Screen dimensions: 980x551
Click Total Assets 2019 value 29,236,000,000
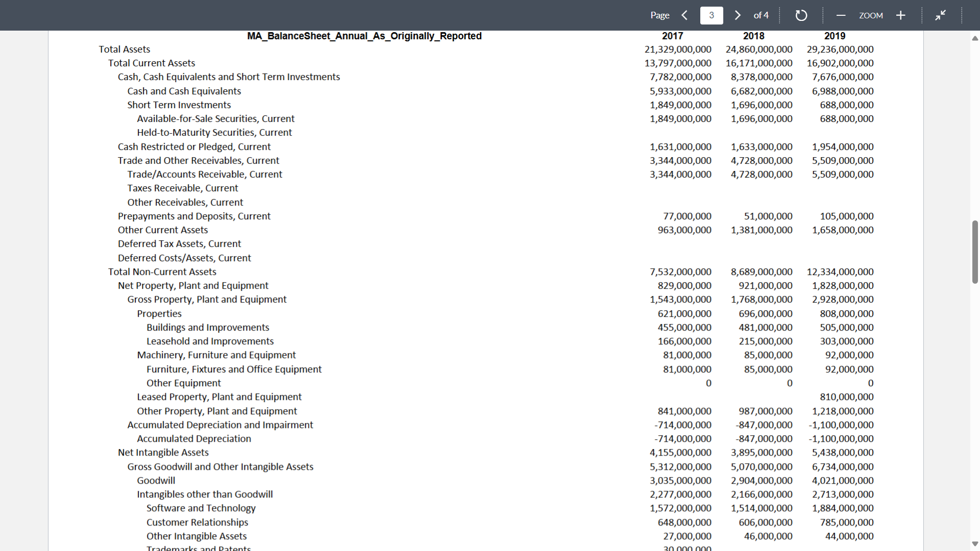click(x=840, y=49)
